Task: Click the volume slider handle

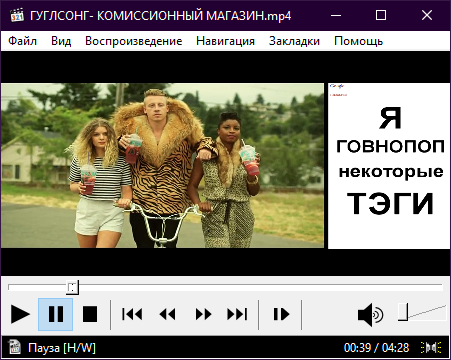Action: tap(403, 312)
